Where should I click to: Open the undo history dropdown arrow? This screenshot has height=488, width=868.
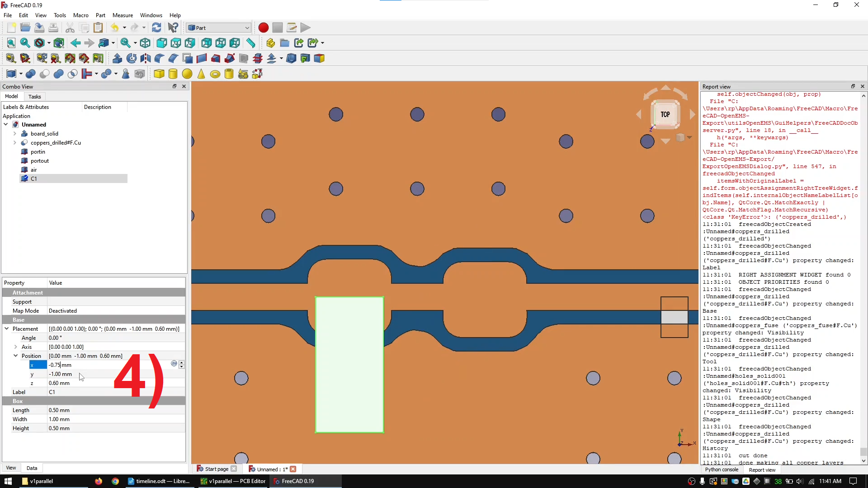124,28
